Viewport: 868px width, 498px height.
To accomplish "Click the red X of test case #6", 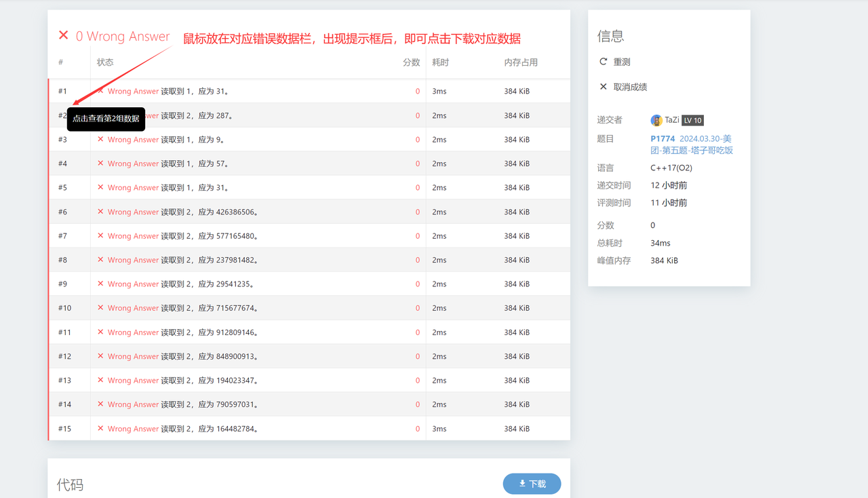I will pyautogui.click(x=100, y=212).
